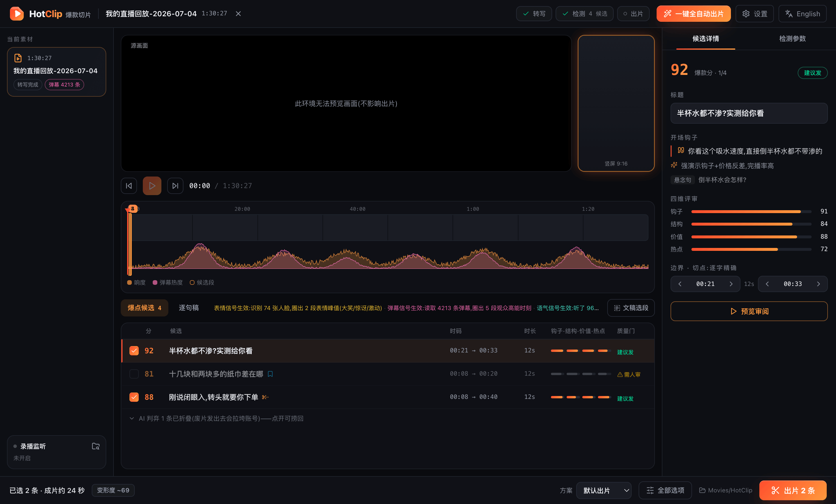Decrease start time 00:21 with left chevron

click(x=680, y=284)
